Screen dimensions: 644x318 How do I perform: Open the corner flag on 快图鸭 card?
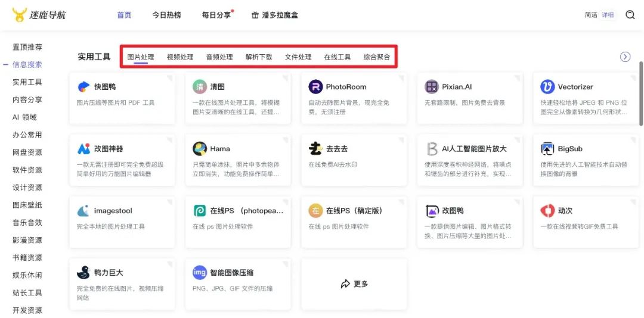point(169,78)
